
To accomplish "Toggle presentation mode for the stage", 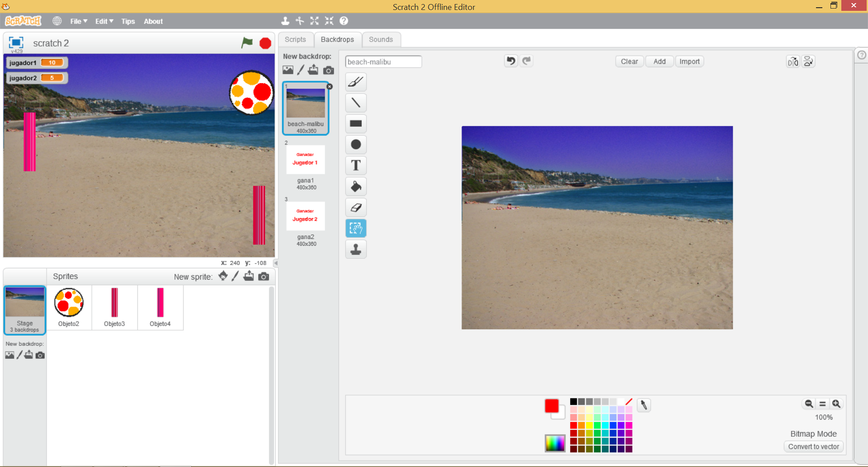I will pyautogui.click(x=16, y=42).
